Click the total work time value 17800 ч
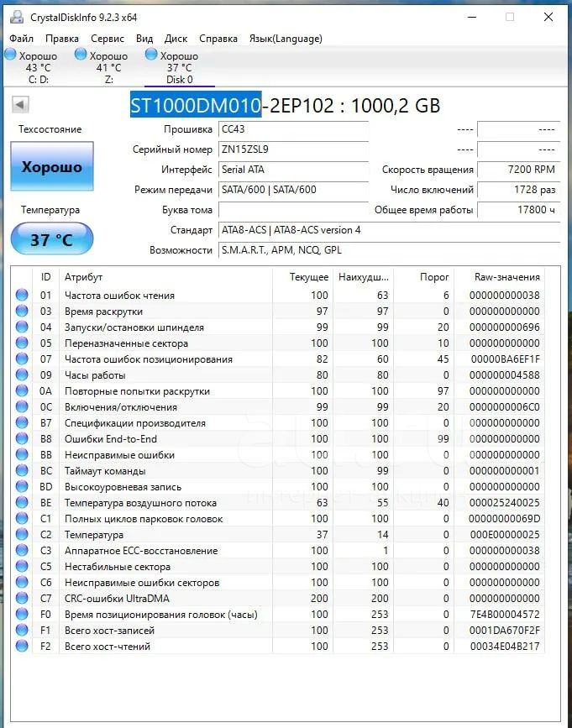The height and width of the screenshot is (728, 572). click(x=518, y=210)
